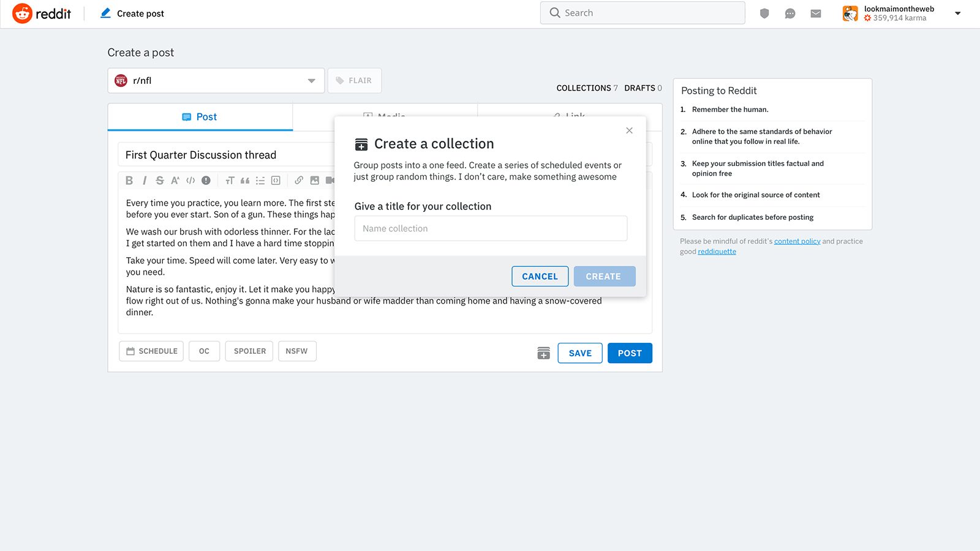Click "Look for the original source of content"
This screenshot has height=551, width=980.
tap(756, 195)
